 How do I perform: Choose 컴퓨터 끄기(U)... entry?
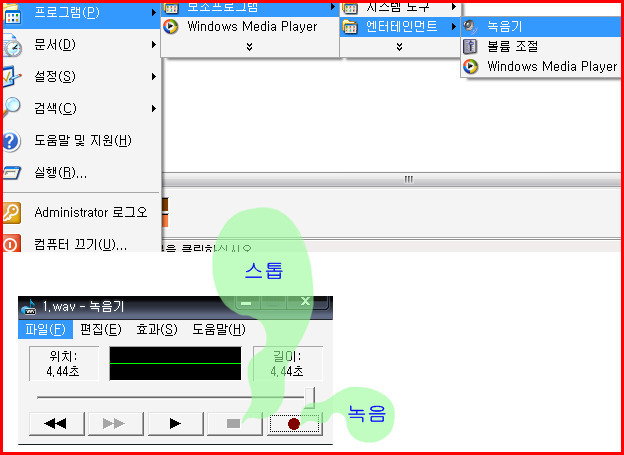pyautogui.click(x=81, y=244)
